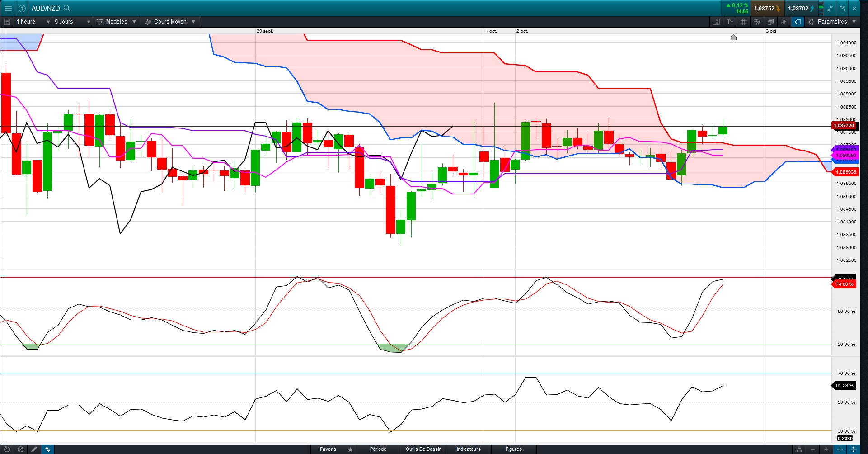Expand the Cours Moyen price type dropdown
Screen dimensions: 868x454
pyautogui.click(x=170, y=22)
